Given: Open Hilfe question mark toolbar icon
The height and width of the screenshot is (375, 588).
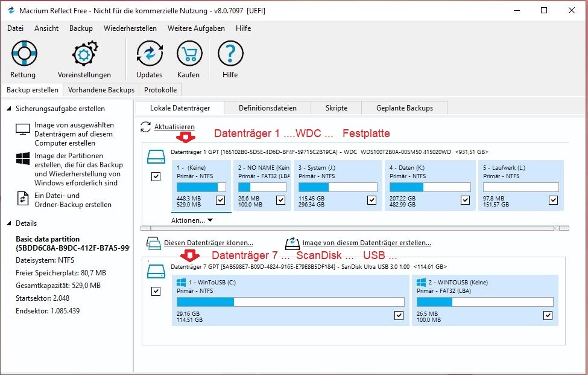Looking at the screenshot, I should (x=230, y=53).
